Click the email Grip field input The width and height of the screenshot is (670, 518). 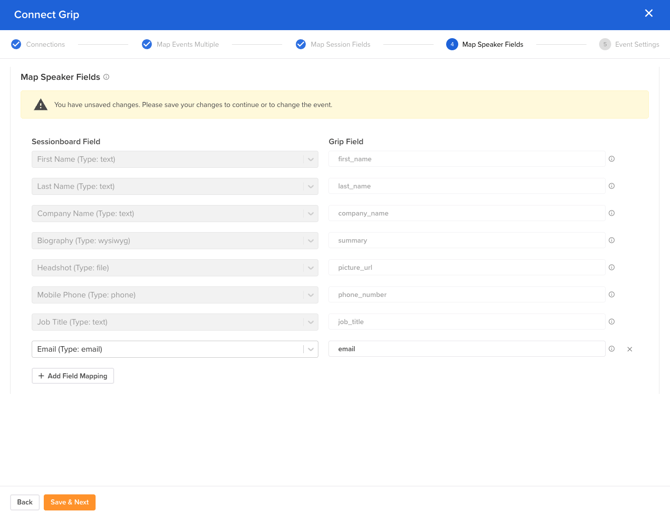click(467, 349)
